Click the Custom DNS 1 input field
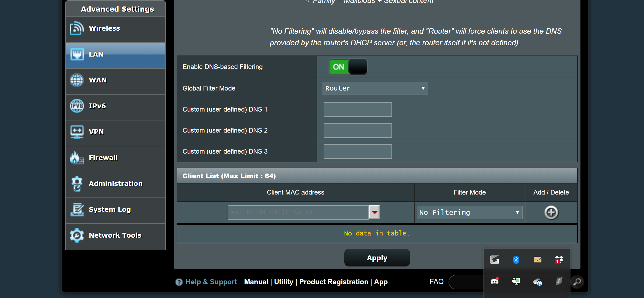644x298 pixels. tap(358, 109)
